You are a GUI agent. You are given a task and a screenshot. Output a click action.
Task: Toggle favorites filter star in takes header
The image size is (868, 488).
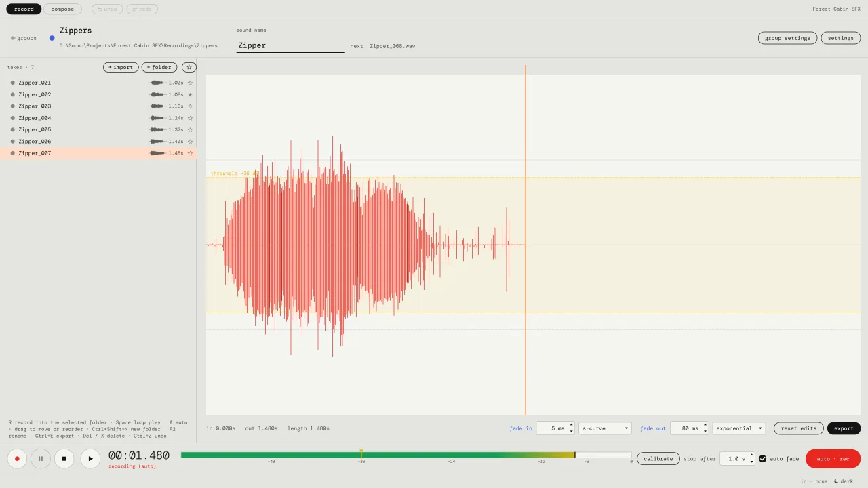click(x=190, y=68)
